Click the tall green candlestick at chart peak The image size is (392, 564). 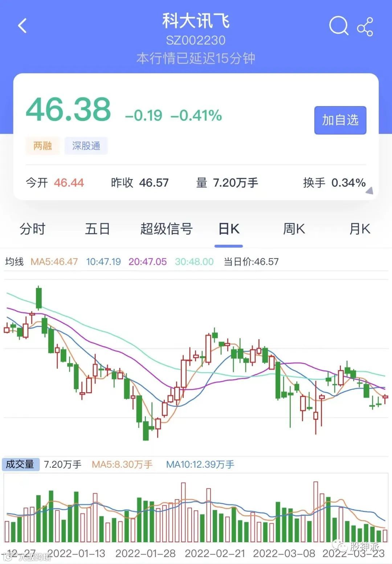pos(38,298)
